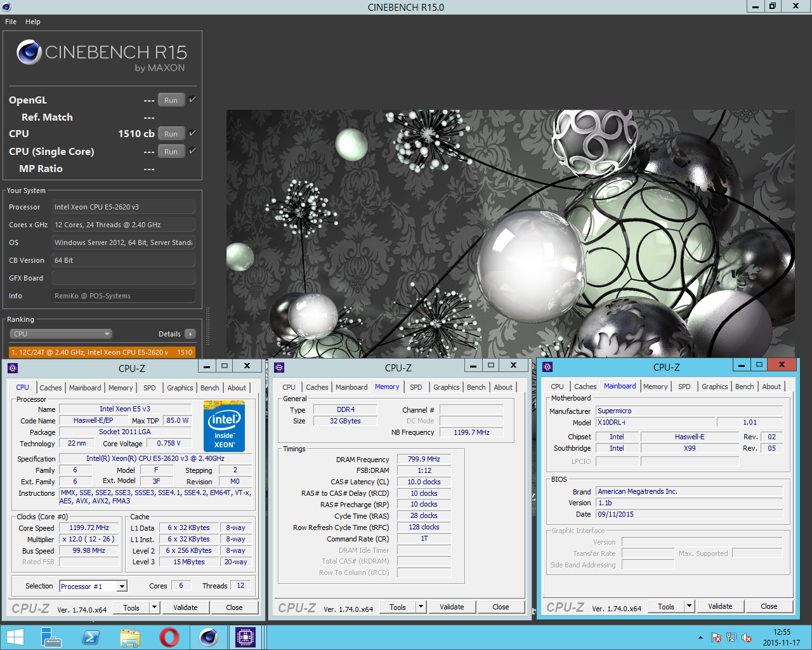
Task: Click Validate in the CPU-Z Memory window
Action: pos(452,607)
